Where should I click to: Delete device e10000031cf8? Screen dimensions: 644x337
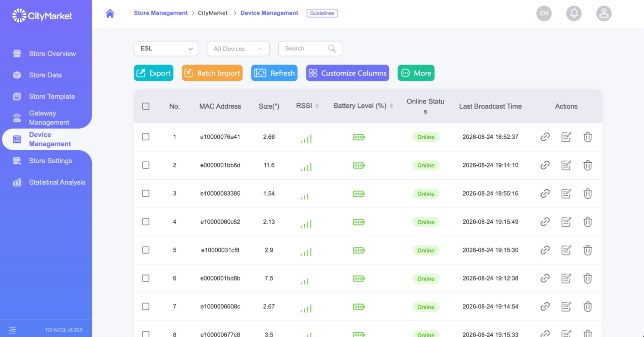click(588, 250)
